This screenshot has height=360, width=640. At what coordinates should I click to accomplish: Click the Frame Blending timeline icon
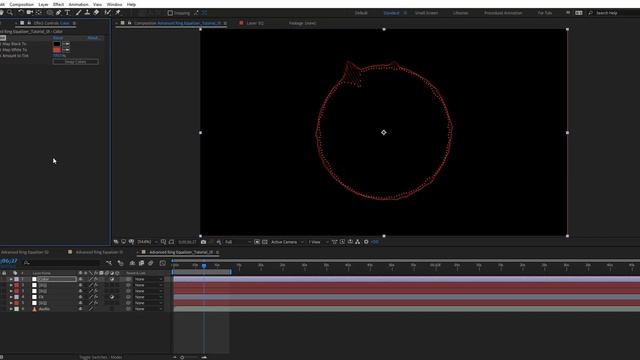[141, 263]
